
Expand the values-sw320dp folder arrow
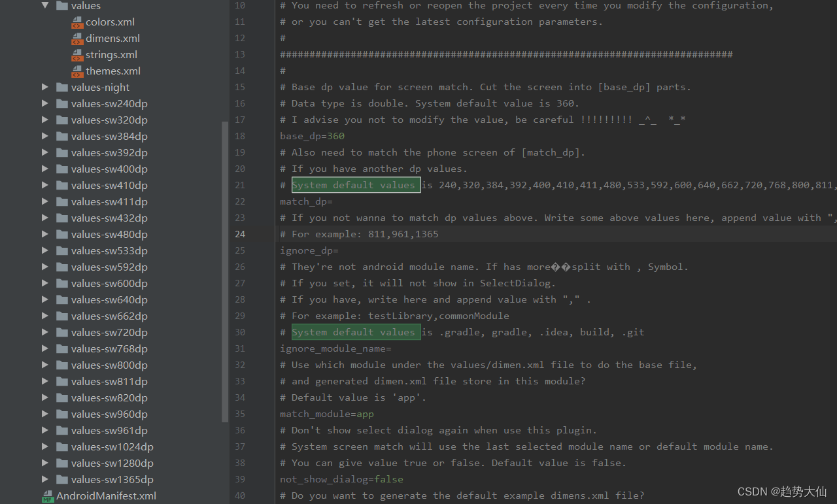(x=45, y=120)
